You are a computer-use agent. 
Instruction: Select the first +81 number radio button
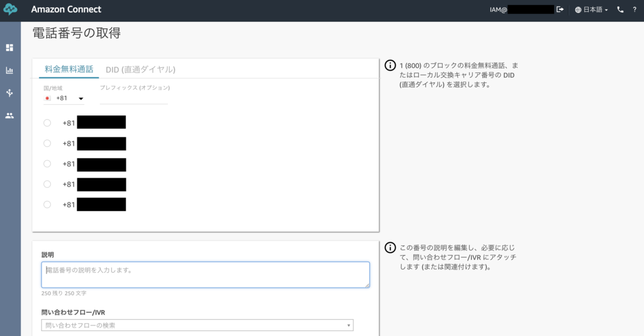(x=47, y=122)
